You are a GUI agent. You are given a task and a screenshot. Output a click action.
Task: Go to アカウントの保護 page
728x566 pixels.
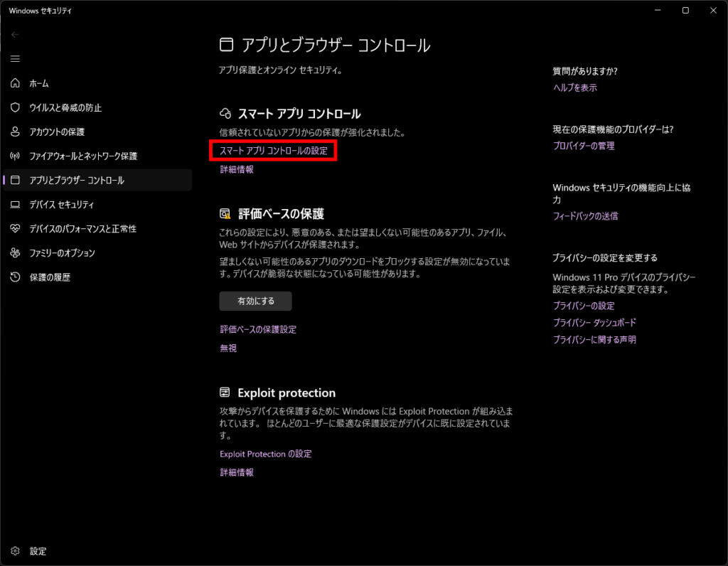(x=57, y=132)
